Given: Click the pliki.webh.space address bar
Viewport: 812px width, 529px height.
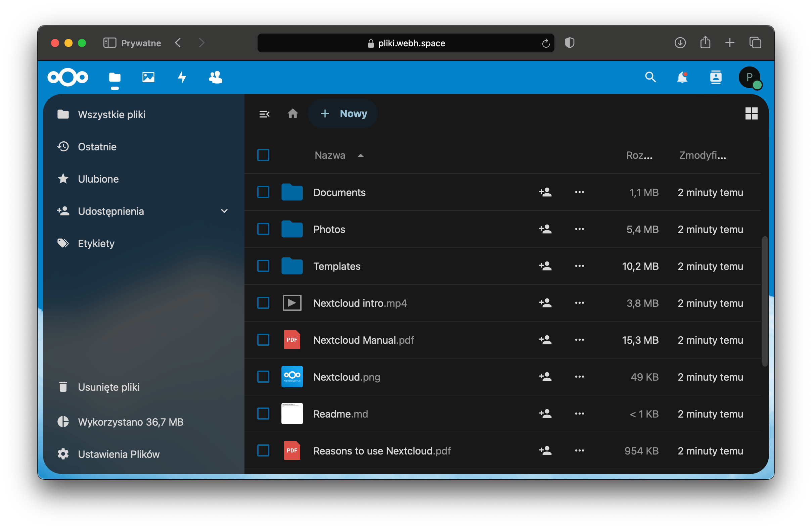Looking at the screenshot, I should 406,43.
